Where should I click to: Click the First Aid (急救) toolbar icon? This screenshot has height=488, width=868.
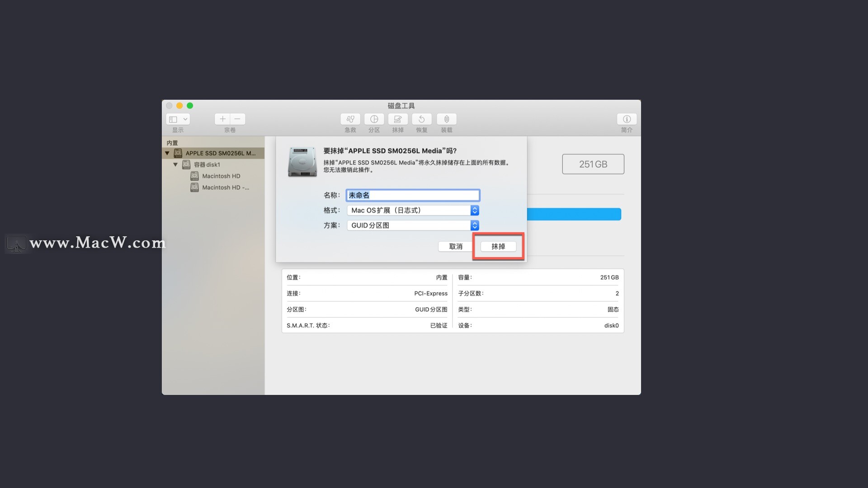350,119
